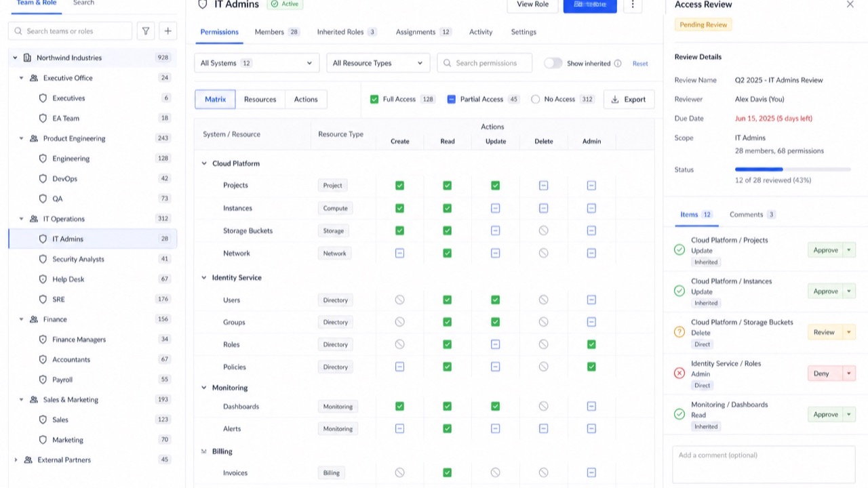The image size is (868, 488).
Task: Click the Export button
Action: [629, 100]
